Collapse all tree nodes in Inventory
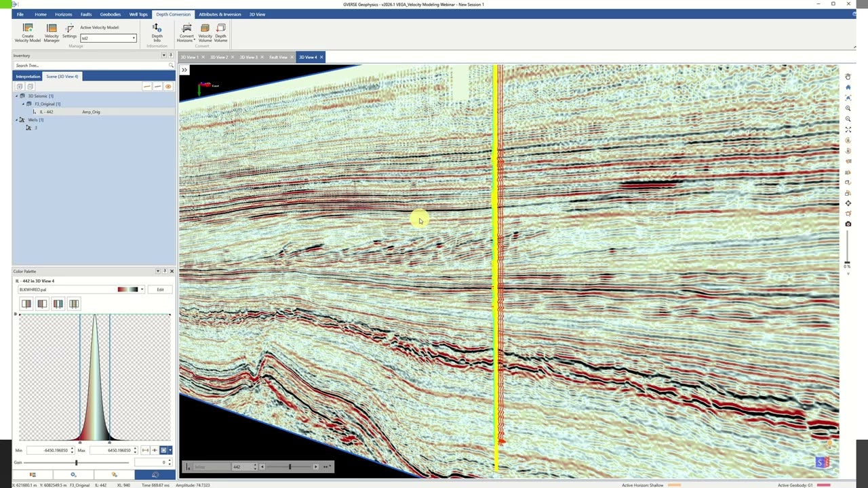 30,87
